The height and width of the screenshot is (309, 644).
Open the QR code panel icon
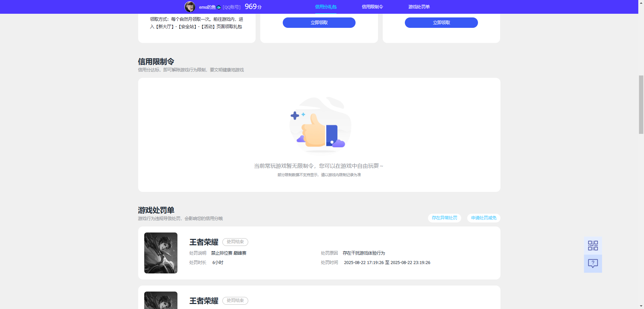[x=593, y=246]
